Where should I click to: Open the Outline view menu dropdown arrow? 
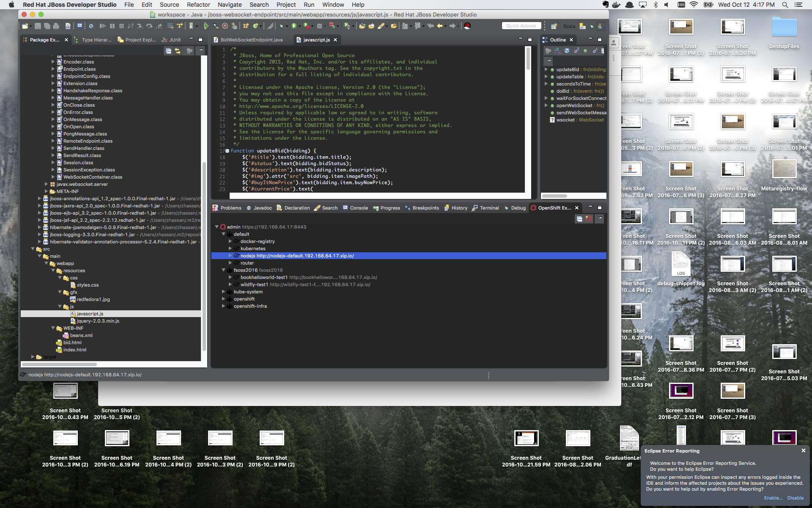[549, 61]
